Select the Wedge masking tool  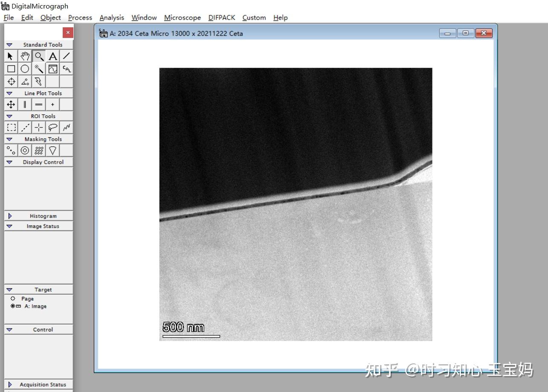pos(52,150)
